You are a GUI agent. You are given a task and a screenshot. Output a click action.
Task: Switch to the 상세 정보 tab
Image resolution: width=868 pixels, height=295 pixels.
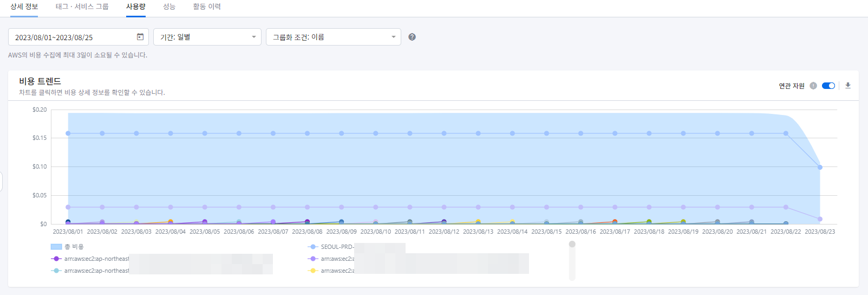(24, 7)
